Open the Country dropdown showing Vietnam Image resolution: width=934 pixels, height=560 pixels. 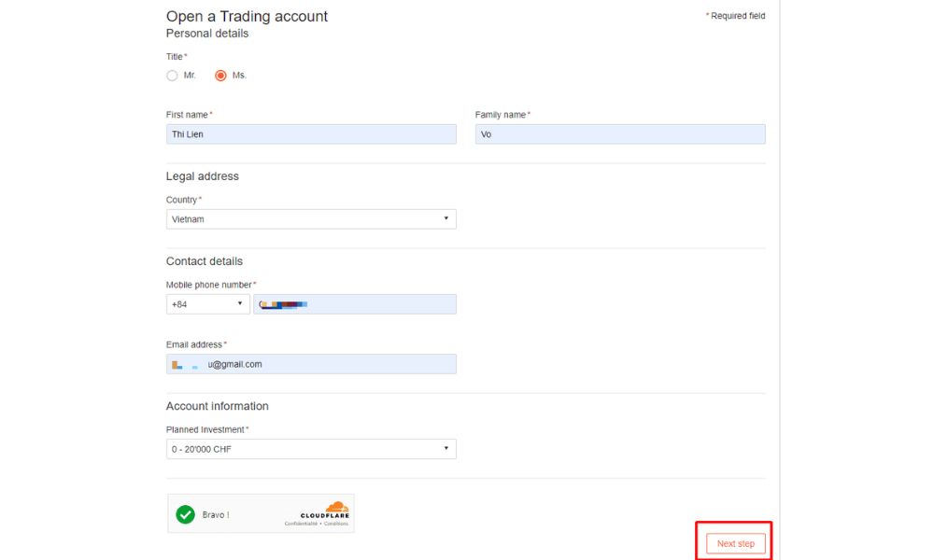click(311, 219)
